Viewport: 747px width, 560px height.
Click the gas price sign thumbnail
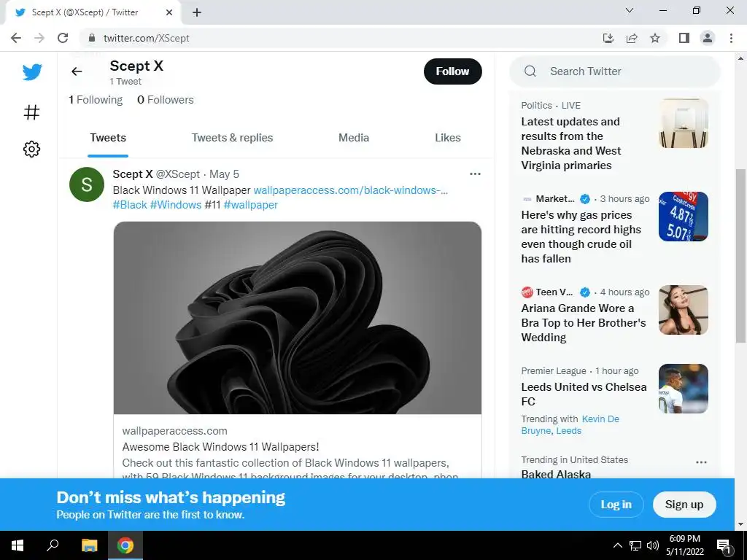click(683, 217)
